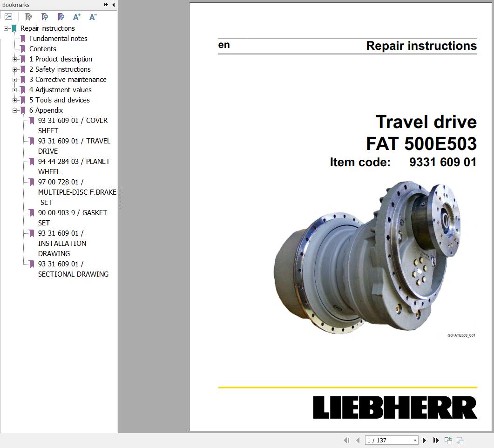The image size is (494, 448).
Task: Open 93 31 609 01 / INSTALLATION DRAWING bookmark
Action: click(x=62, y=243)
